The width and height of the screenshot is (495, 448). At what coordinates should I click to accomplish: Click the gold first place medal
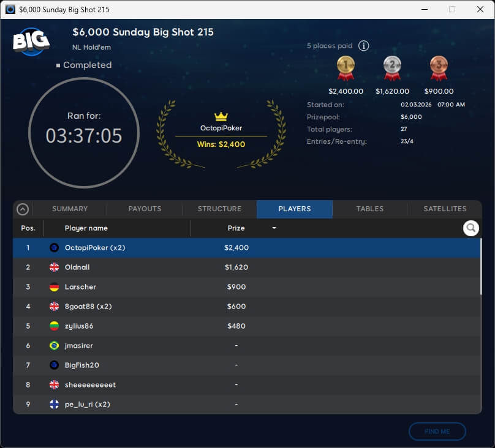pyautogui.click(x=346, y=68)
